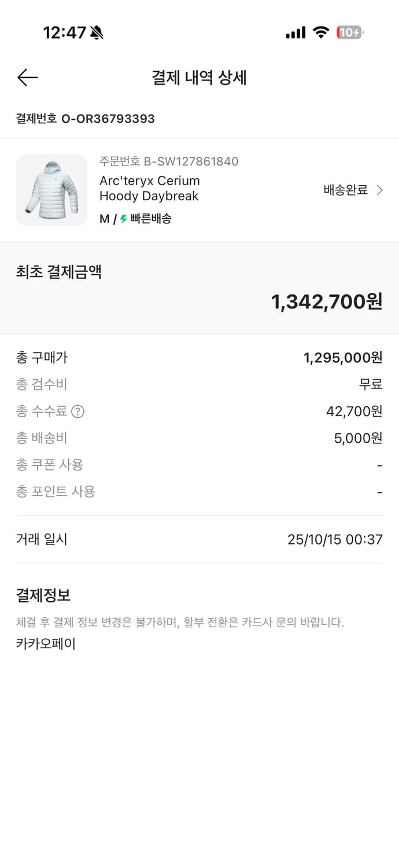Screen dimensions: 399x868
Task: Tap payment number O-OR36793393
Action: tap(84, 119)
